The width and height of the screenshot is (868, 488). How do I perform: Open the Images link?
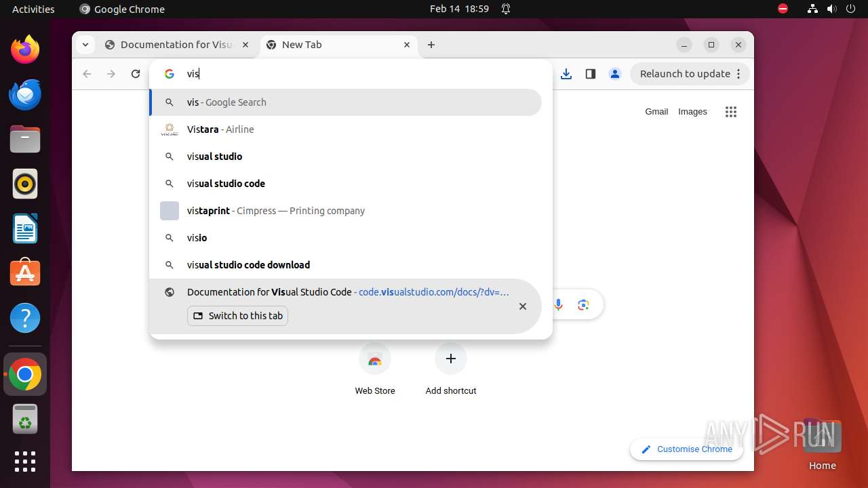click(x=692, y=112)
